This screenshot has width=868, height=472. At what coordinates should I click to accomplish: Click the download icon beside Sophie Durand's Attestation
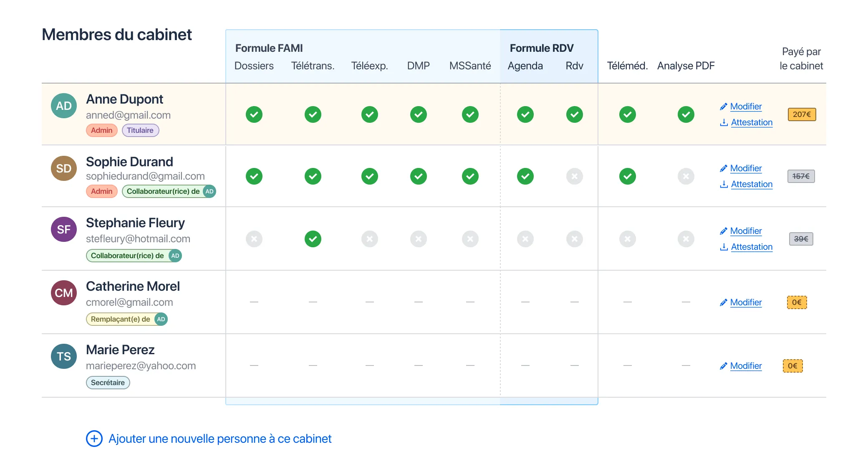(x=724, y=184)
